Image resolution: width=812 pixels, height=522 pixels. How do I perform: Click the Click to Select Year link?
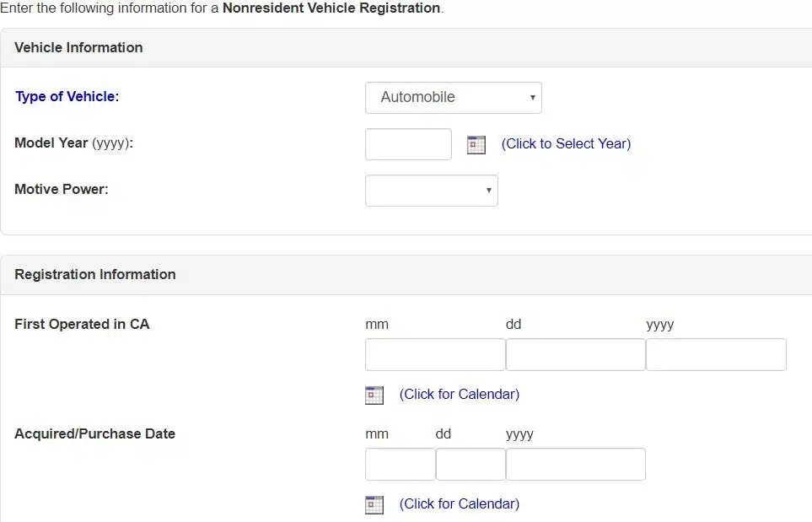point(566,143)
